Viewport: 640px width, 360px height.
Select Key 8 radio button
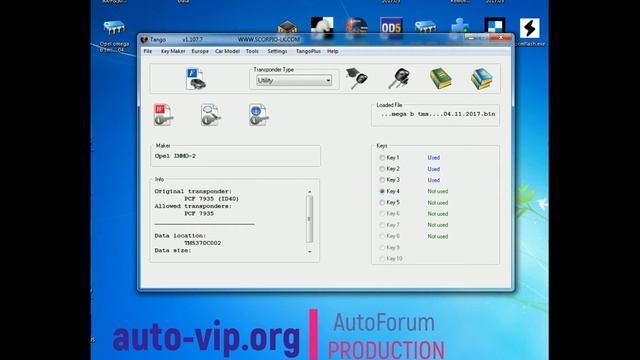tap(382, 236)
